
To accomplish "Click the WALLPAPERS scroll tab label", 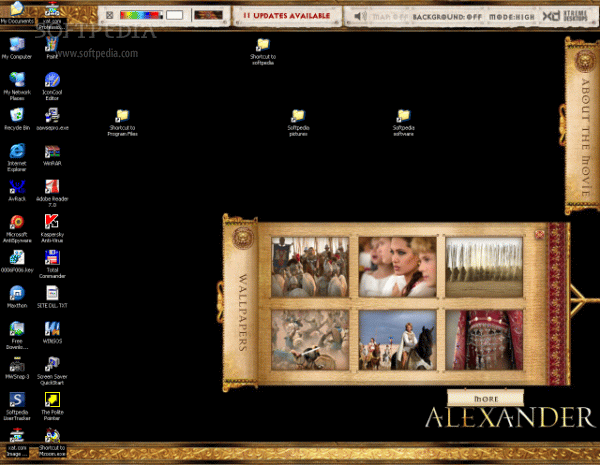I will (243, 312).
